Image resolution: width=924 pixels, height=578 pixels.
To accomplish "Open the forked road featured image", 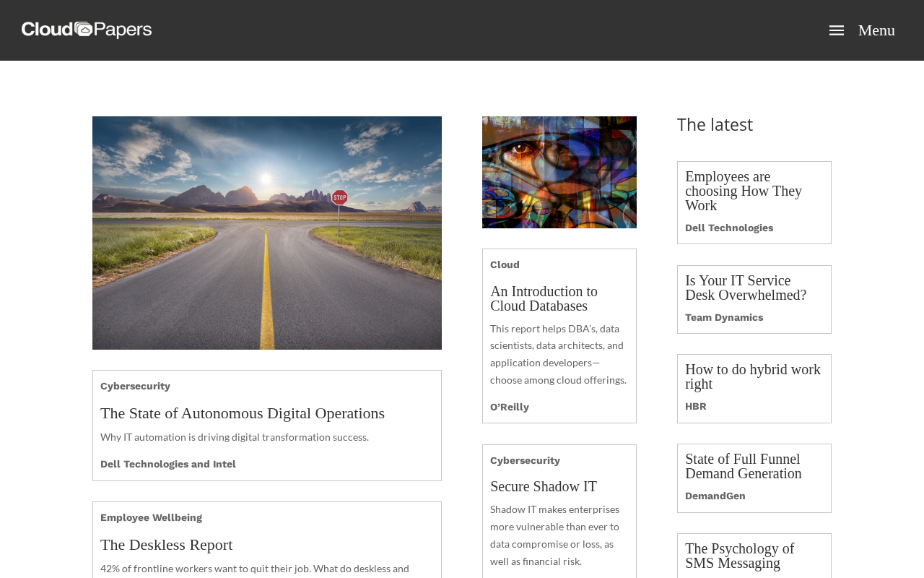I will [267, 233].
